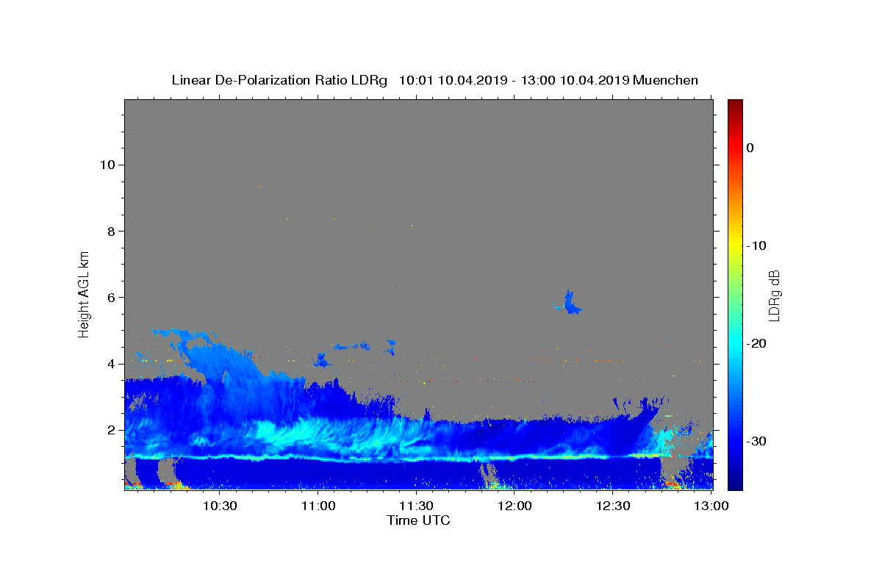882x588 pixels.
Task: Click the 10:30 time tick label
Action: click(220, 506)
